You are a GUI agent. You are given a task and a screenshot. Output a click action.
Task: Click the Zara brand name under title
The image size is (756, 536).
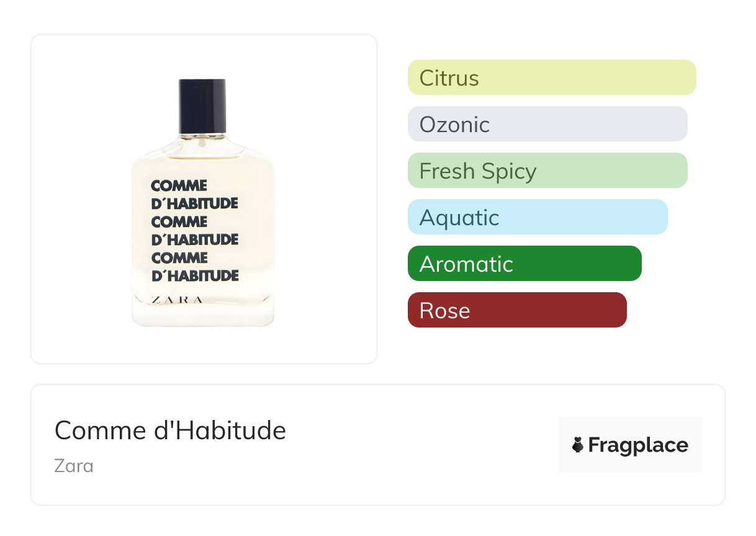pyautogui.click(x=74, y=465)
